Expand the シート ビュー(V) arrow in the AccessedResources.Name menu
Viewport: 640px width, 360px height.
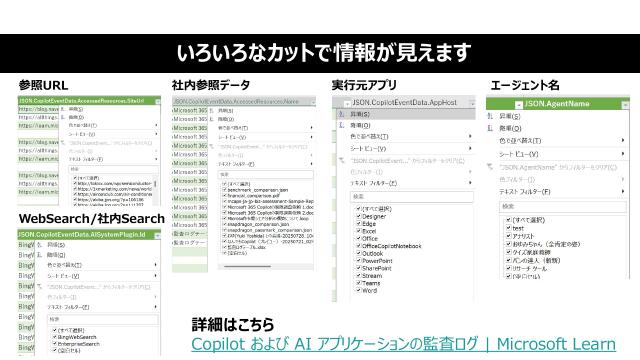pos(311,137)
